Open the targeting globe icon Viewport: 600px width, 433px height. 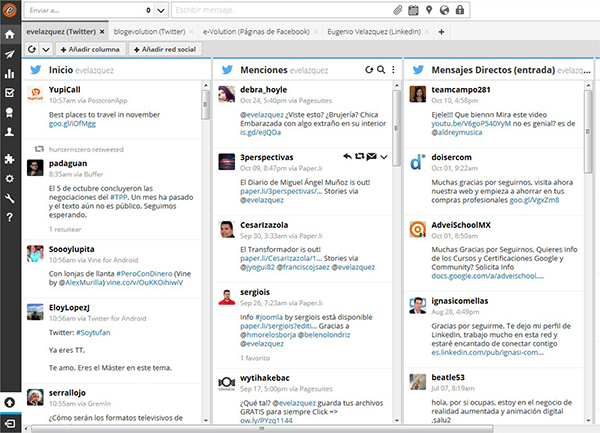click(444, 10)
